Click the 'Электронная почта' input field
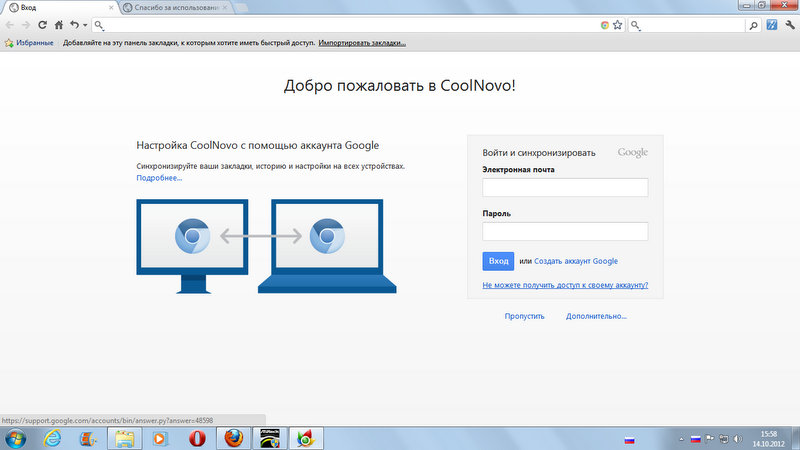The width and height of the screenshot is (800, 450). pos(565,188)
